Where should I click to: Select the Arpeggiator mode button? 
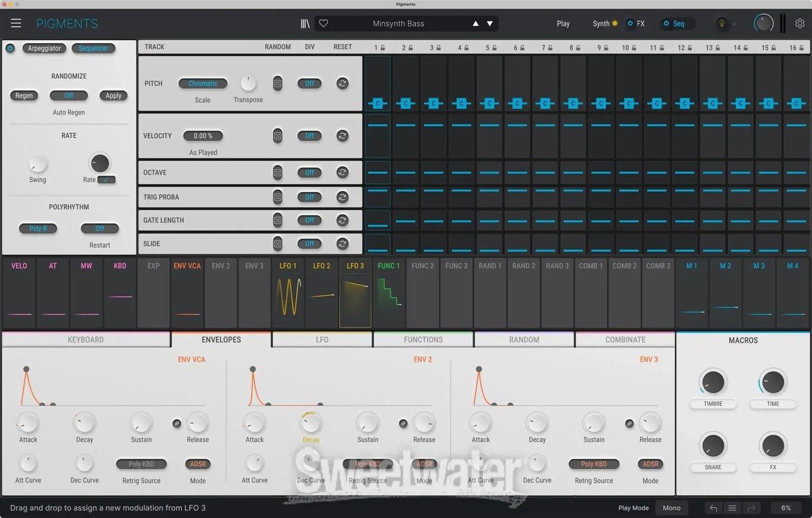click(44, 48)
